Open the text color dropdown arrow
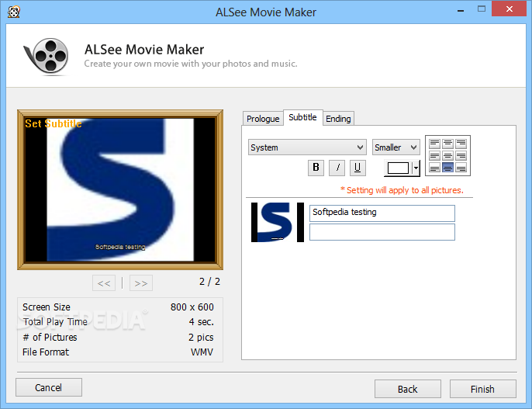Viewport: 532px width, 409px height. (x=416, y=168)
